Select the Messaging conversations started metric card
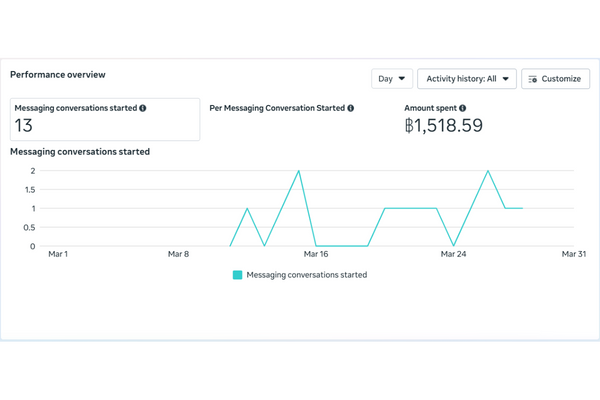Viewport: 600px width, 400px height. click(104, 119)
